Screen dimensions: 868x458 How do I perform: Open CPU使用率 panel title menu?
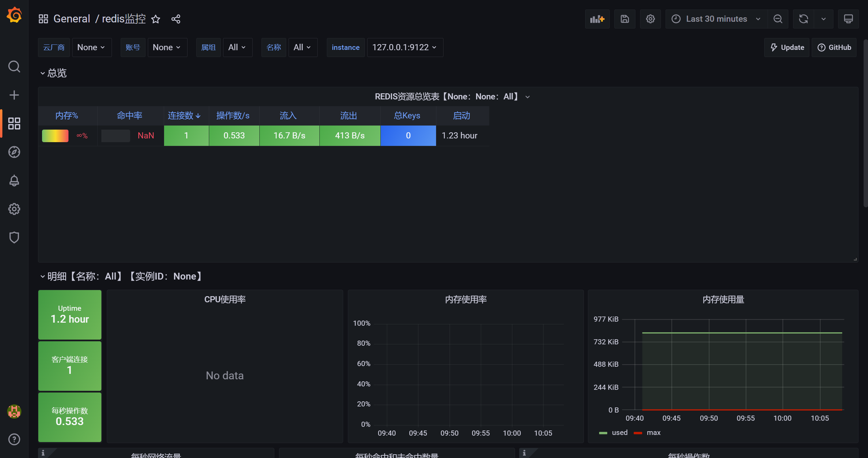(x=225, y=300)
